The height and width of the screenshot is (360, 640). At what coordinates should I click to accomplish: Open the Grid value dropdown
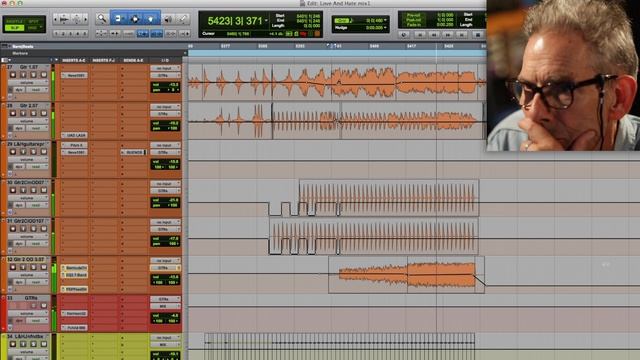(385, 20)
